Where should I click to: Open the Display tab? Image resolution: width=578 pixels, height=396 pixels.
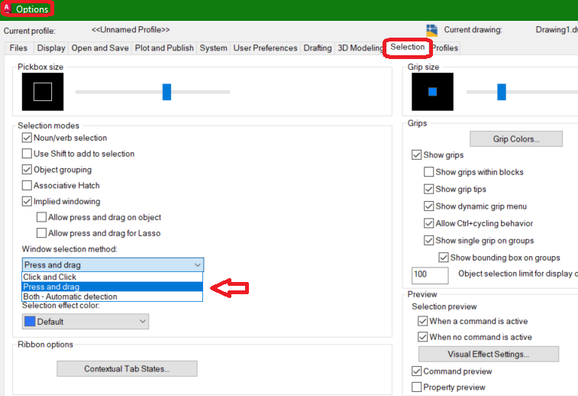[51, 48]
